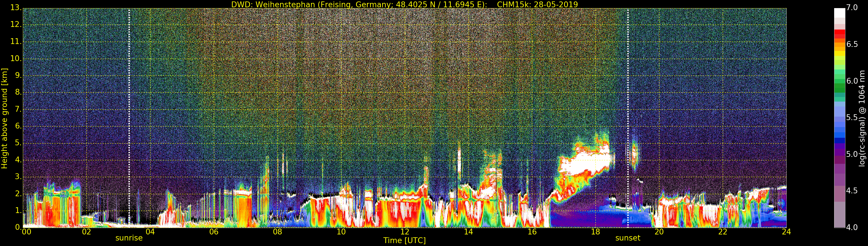Viewport: 868px width, 246px height.
Task: Pick the white top segment of colorbar
Action: coord(839,12)
